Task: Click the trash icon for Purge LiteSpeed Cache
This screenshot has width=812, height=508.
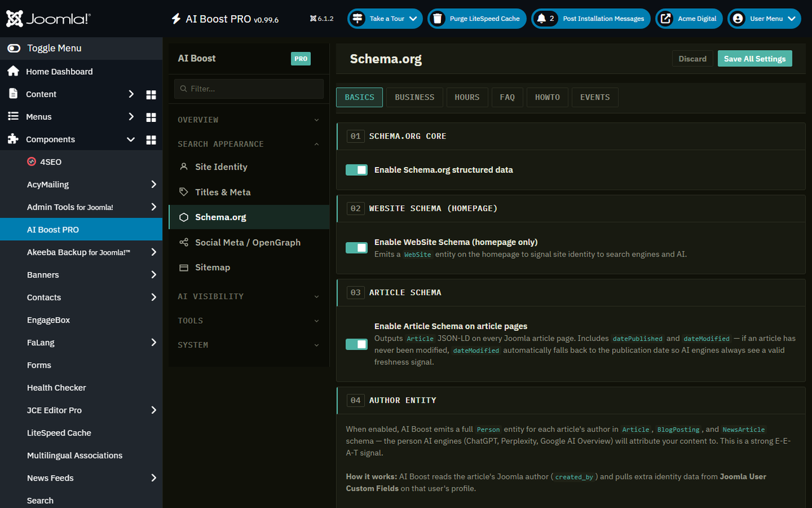Action: (438, 18)
